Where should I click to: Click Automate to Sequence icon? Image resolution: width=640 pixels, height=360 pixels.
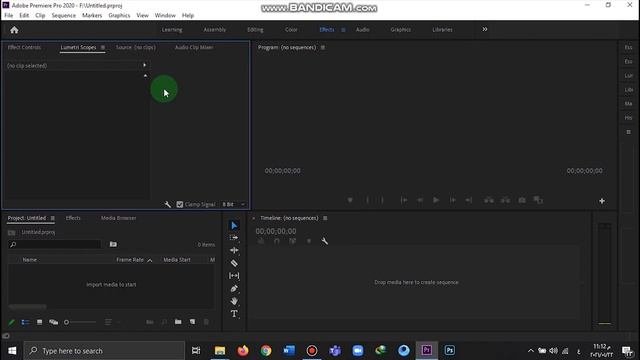tap(150, 322)
